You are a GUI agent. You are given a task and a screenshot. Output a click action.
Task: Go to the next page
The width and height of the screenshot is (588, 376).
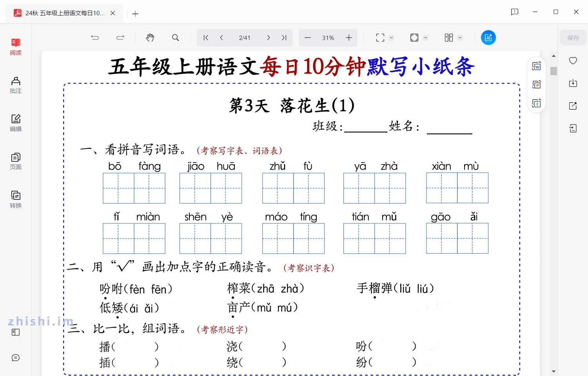pyautogui.click(x=268, y=38)
